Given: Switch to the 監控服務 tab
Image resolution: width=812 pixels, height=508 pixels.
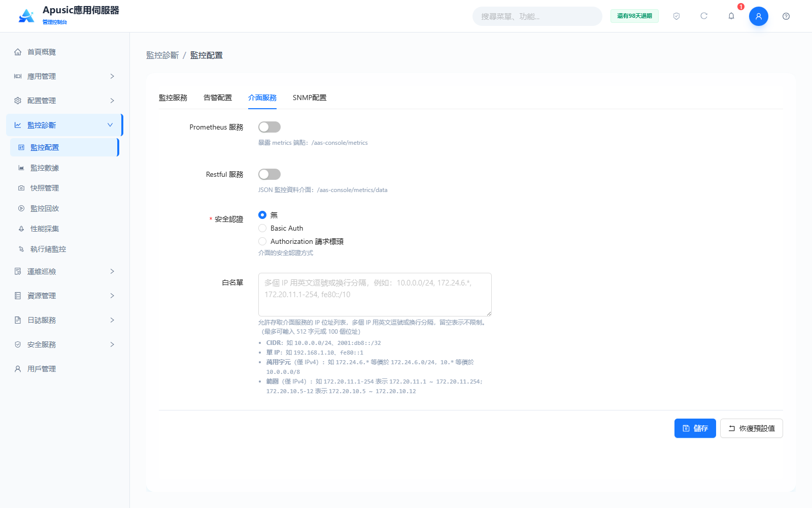Looking at the screenshot, I should 173,98.
